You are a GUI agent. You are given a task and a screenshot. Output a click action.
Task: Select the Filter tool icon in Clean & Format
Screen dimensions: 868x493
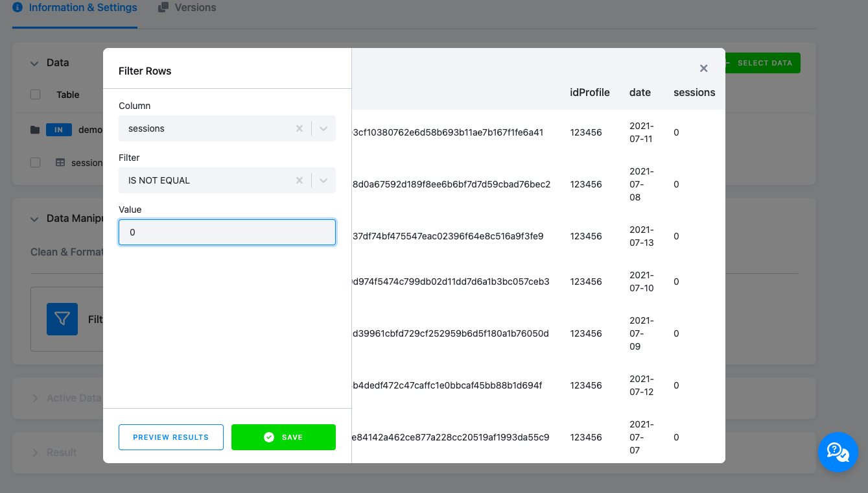(x=62, y=319)
